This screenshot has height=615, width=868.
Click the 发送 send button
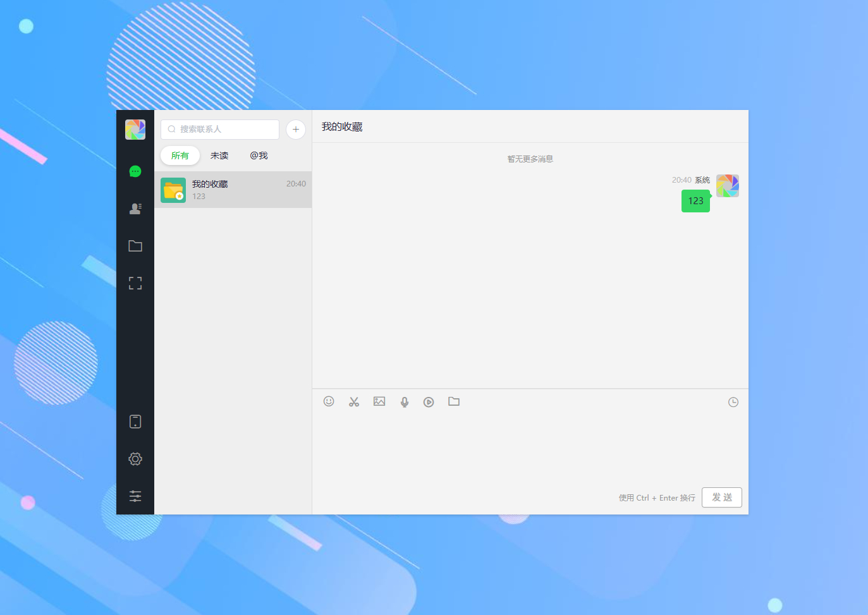722,497
